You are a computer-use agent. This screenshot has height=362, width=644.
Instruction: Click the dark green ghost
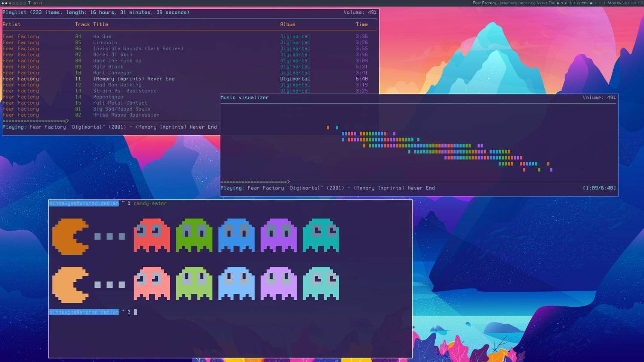[194, 235]
